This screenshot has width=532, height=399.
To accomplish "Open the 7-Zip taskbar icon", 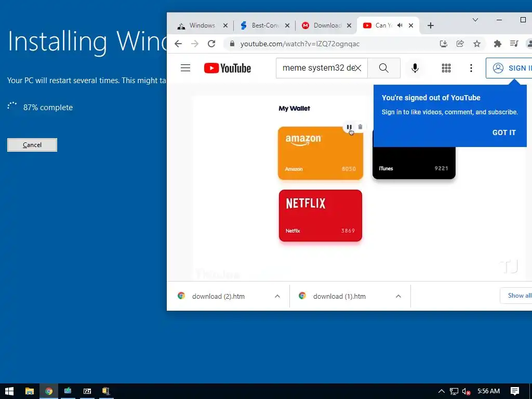I will tap(87, 391).
